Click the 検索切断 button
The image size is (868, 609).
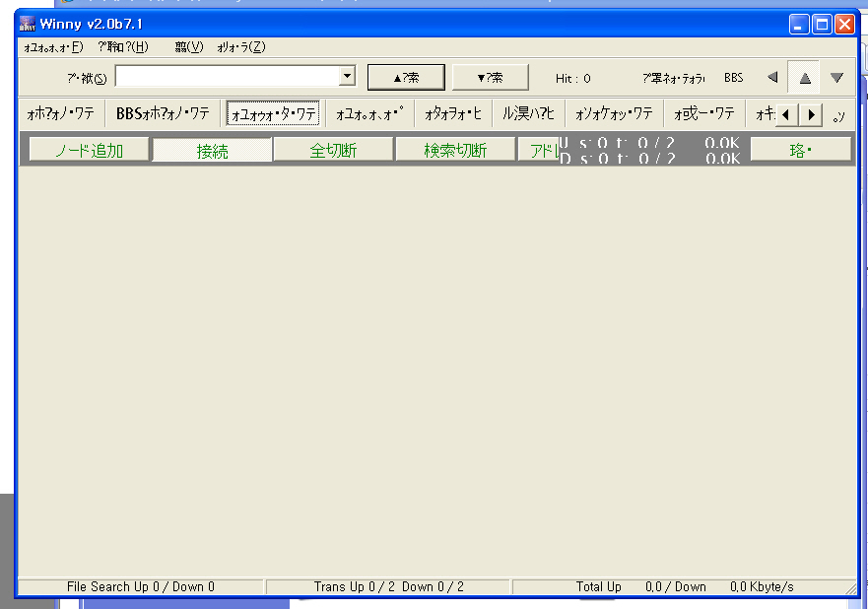(455, 150)
